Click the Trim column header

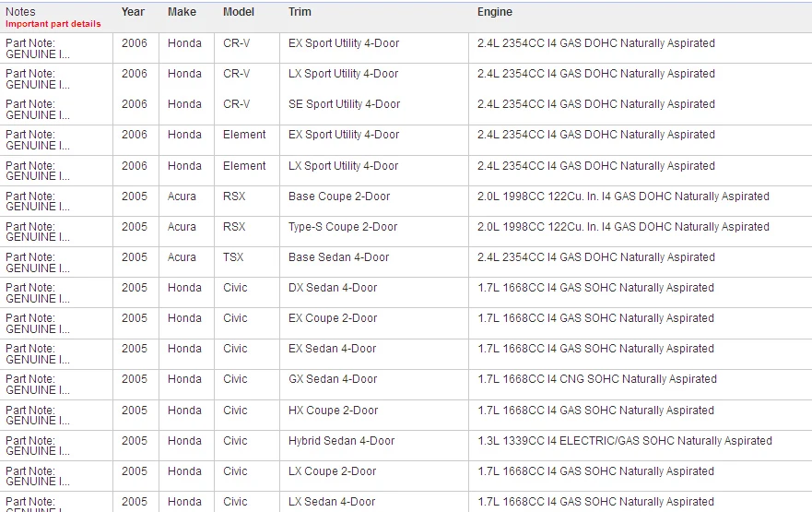(300, 12)
